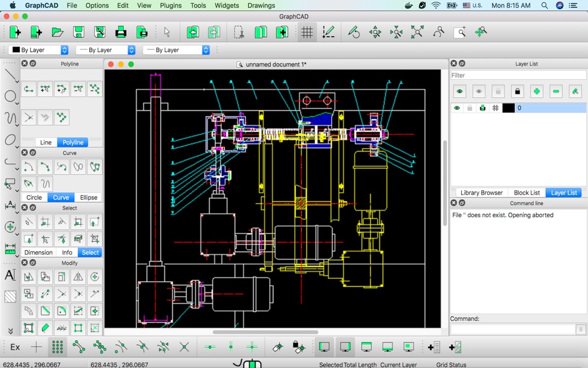Open the Plugins menu

pyautogui.click(x=170, y=6)
